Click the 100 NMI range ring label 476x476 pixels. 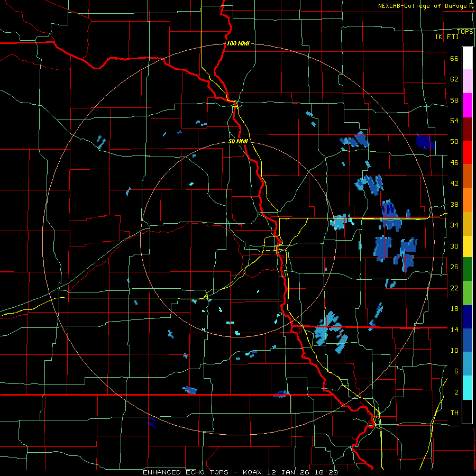click(238, 43)
